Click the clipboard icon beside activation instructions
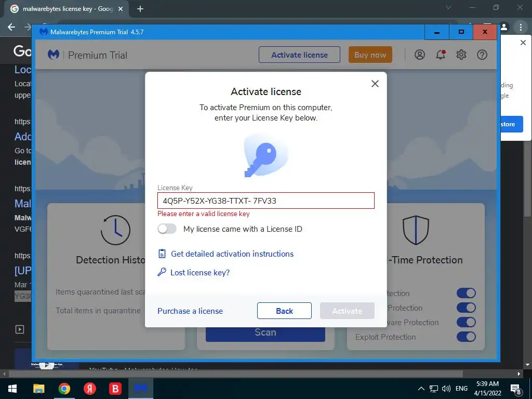Viewport: 532px width, 399px height. (x=162, y=254)
